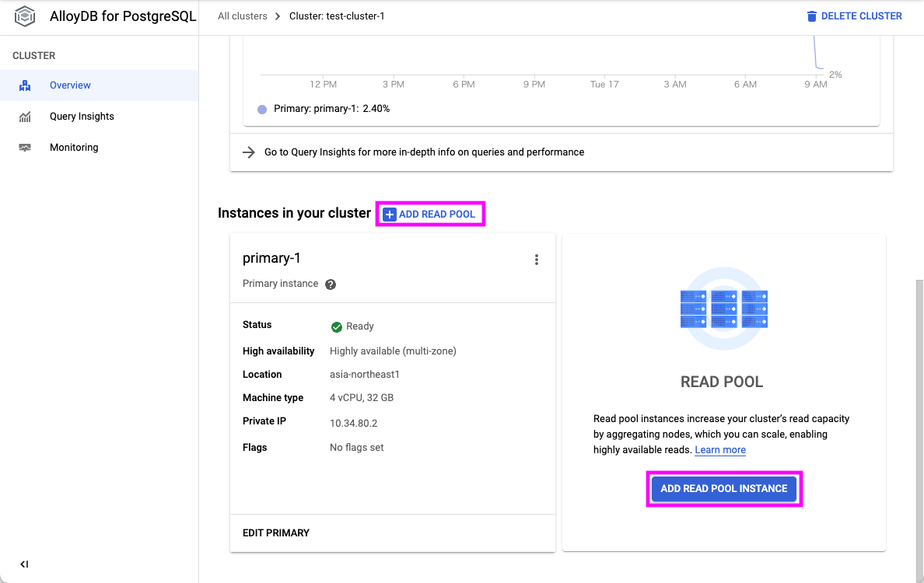This screenshot has height=583, width=924.
Task: Go to All clusters breadcrumb
Action: pyautogui.click(x=242, y=16)
